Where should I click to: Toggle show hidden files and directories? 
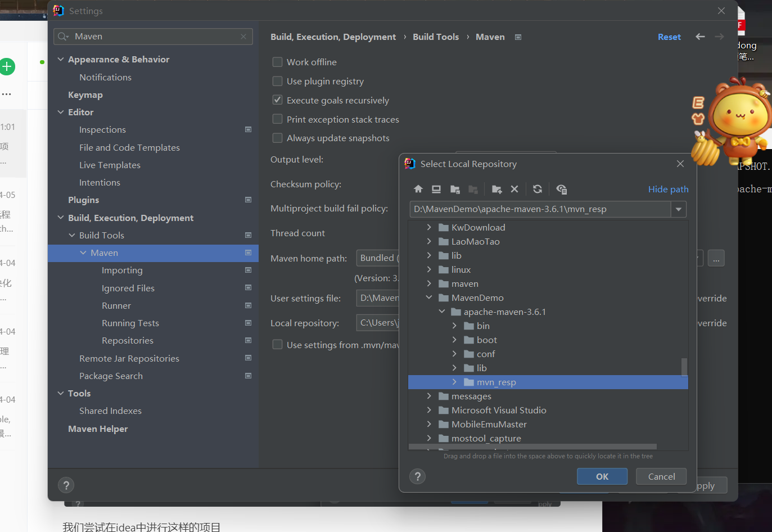(x=561, y=189)
